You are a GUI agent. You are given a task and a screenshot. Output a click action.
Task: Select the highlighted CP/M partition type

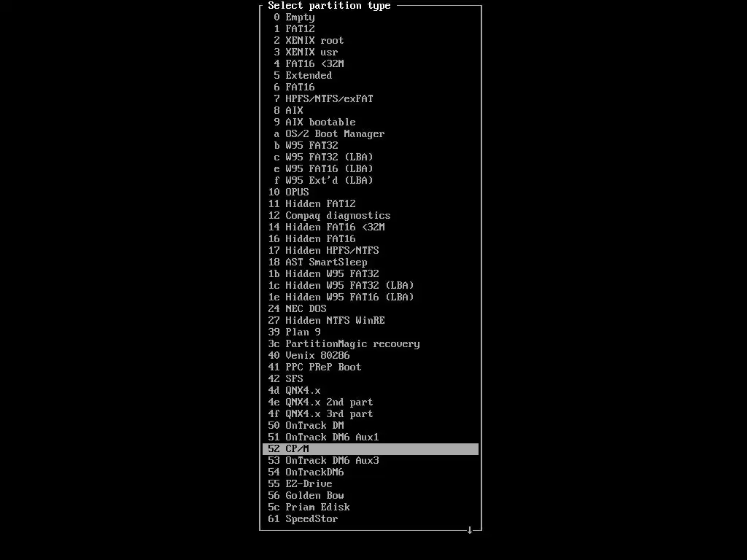[x=370, y=448]
